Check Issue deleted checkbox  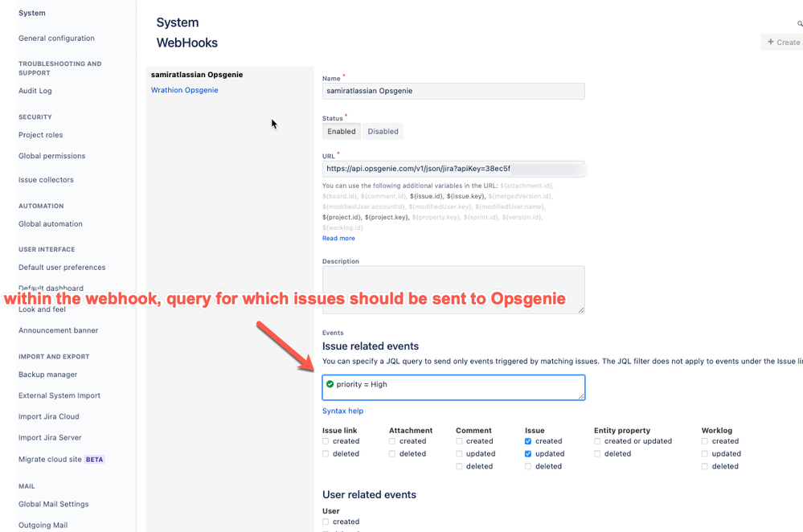click(x=528, y=466)
